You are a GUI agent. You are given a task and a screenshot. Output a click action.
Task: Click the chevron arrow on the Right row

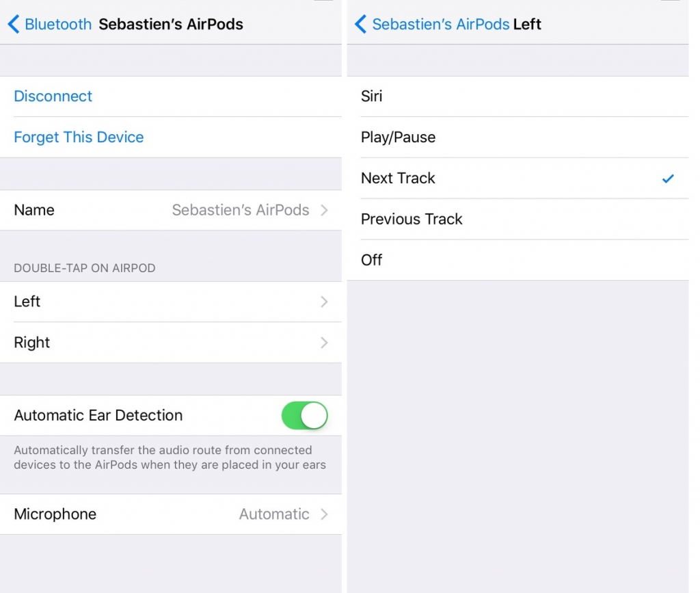(325, 343)
